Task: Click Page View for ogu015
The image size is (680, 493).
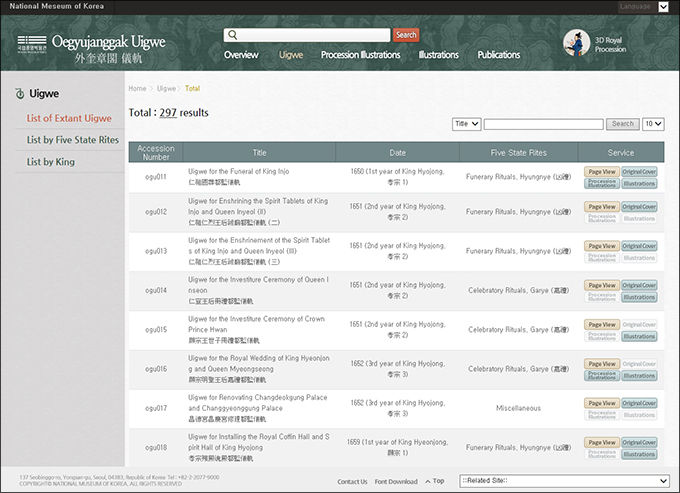Action: 602,324
